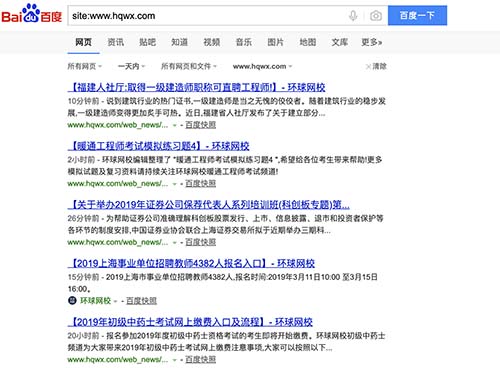Click the 20小时前 snippet under 初级中药士 result
The height and width of the screenshot is (368, 500).
(227, 342)
